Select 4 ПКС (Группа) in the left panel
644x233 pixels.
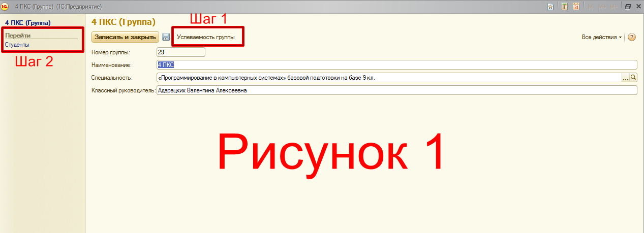28,23
